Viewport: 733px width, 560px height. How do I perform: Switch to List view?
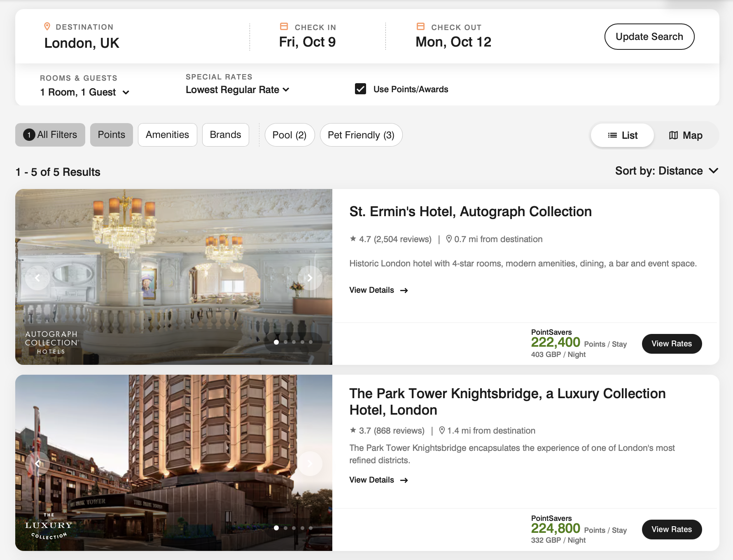[622, 135]
